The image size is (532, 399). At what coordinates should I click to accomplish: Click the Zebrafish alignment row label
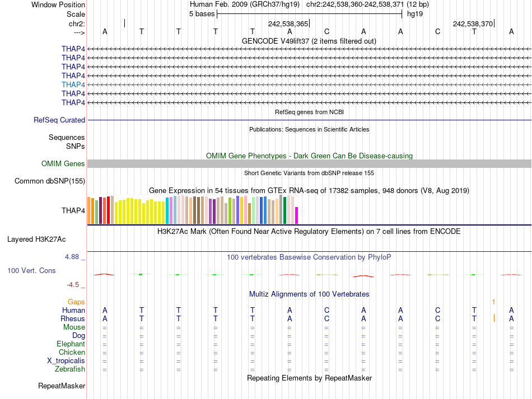pos(70,369)
